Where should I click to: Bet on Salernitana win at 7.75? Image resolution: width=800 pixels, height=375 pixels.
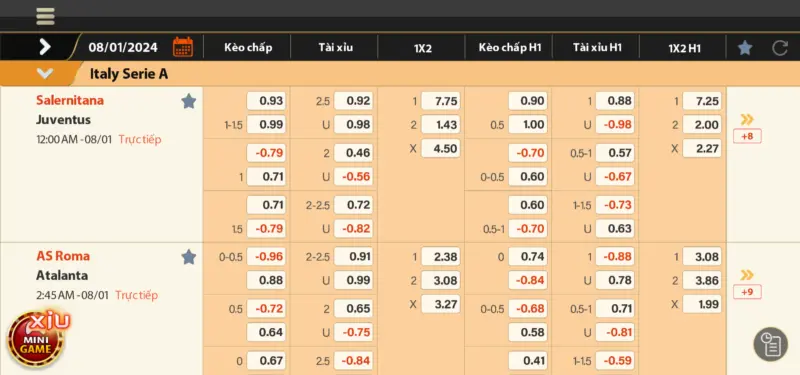pyautogui.click(x=440, y=101)
